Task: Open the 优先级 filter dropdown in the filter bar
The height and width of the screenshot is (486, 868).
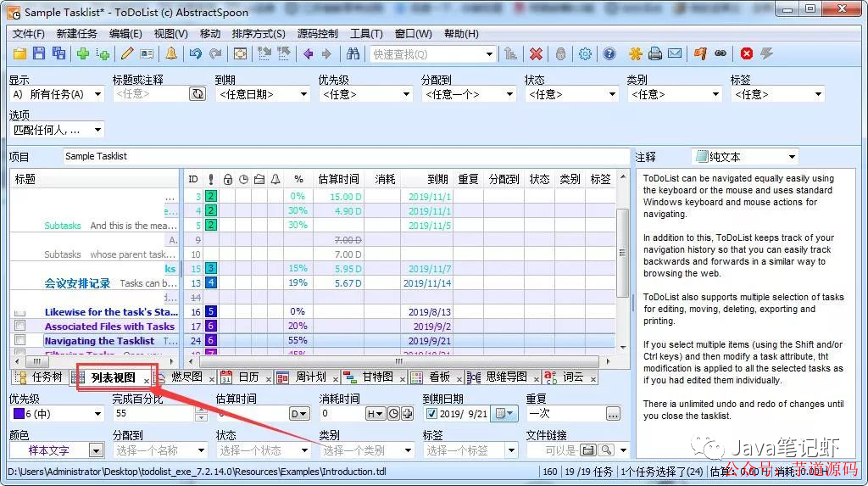Action: (x=406, y=94)
